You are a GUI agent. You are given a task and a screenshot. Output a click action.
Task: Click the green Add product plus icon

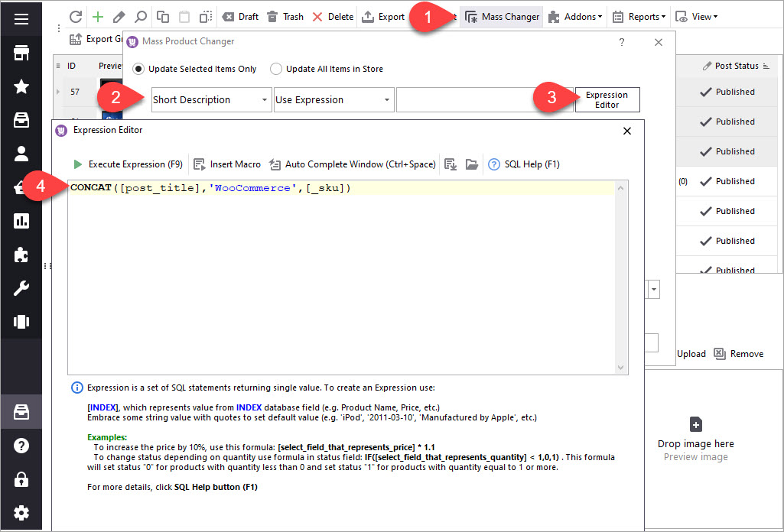point(97,17)
